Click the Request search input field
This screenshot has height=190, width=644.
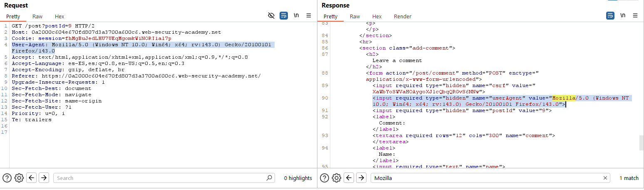(158, 178)
